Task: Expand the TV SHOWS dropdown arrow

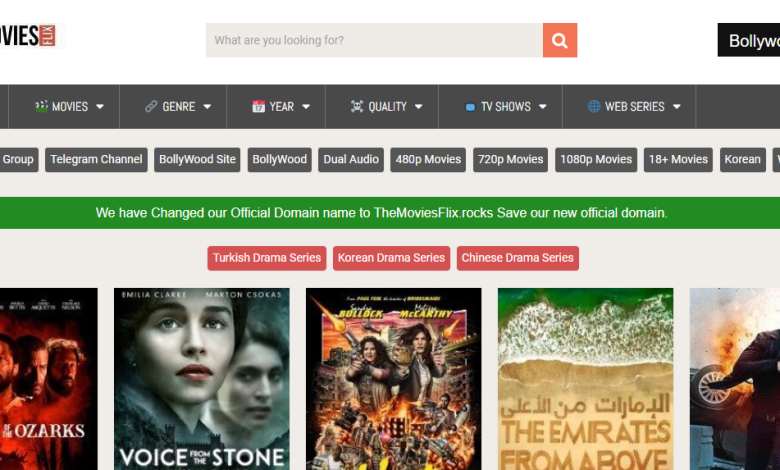Action: 543,106
